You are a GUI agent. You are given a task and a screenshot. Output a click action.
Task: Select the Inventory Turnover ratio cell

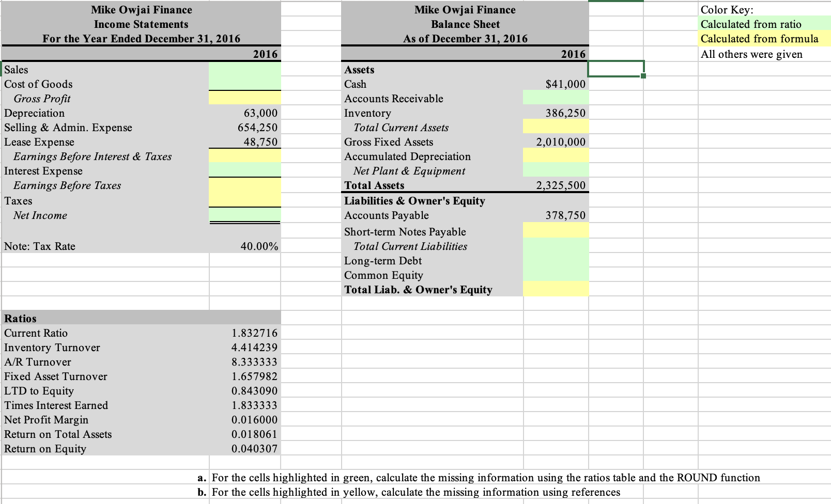244,348
